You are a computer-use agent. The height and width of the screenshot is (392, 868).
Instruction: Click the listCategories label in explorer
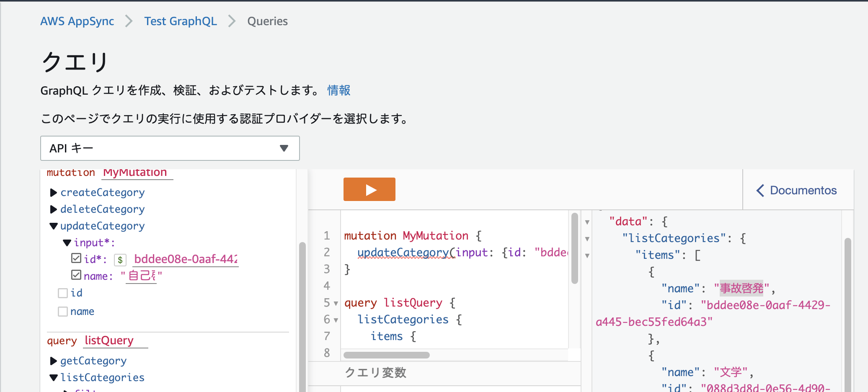[x=103, y=378]
